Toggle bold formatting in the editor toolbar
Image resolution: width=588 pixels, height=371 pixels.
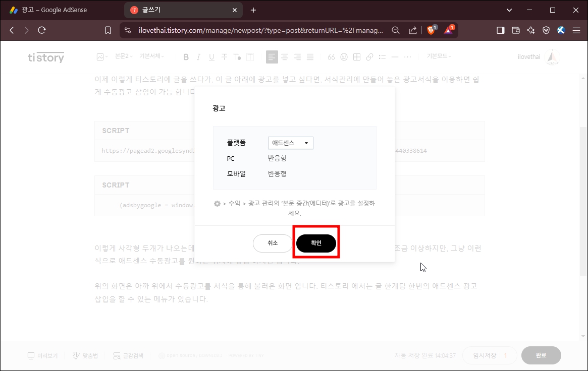(x=186, y=56)
